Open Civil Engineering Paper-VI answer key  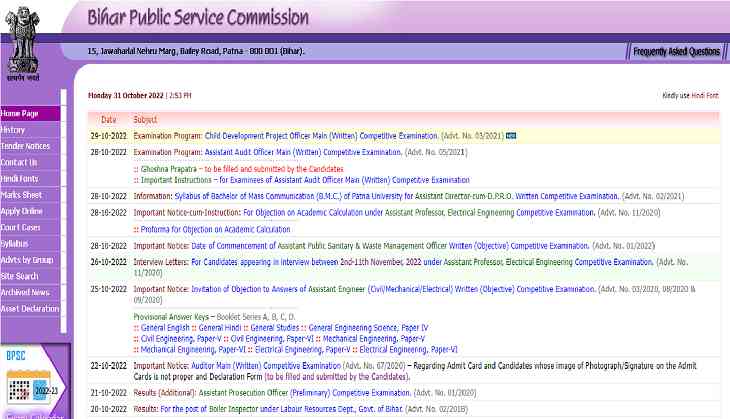272,338
